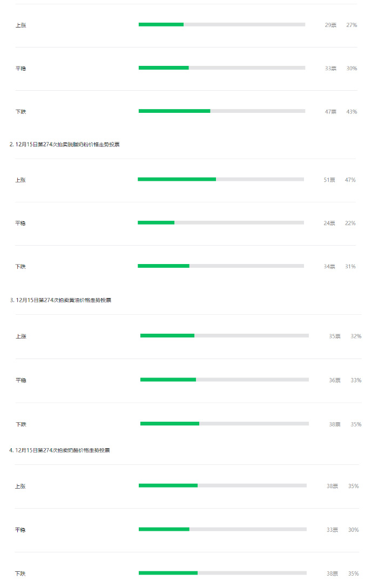Click the 36票 vote count
The image size is (365, 588).
pyautogui.click(x=335, y=380)
